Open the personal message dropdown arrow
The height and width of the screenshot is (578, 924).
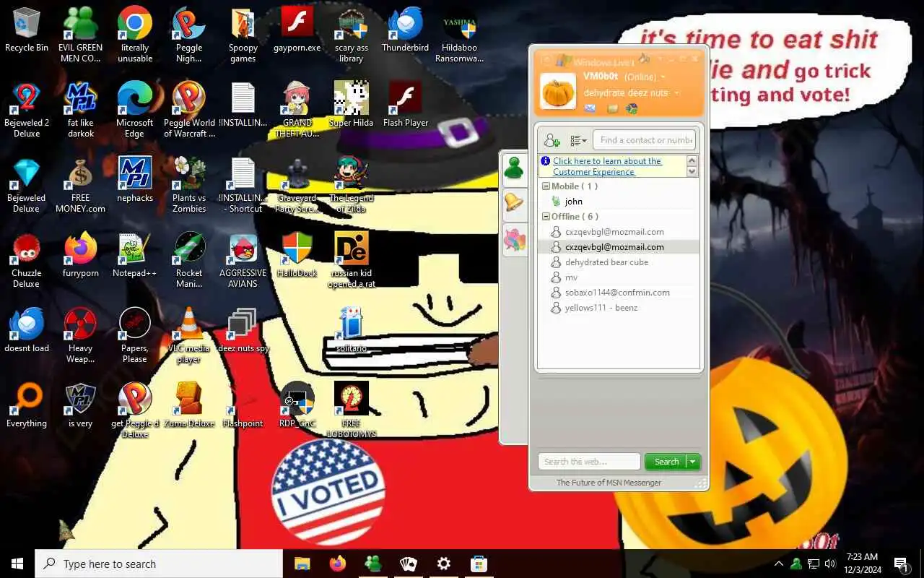tap(676, 93)
